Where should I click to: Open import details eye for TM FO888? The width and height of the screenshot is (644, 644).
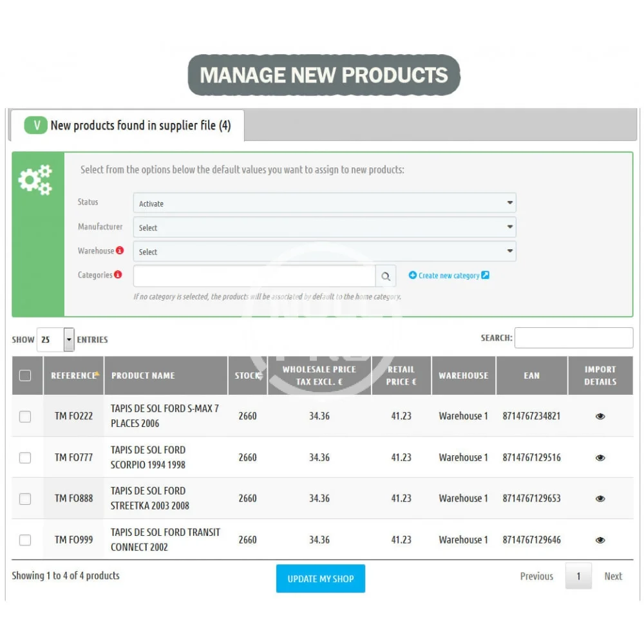[x=600, y=498]
